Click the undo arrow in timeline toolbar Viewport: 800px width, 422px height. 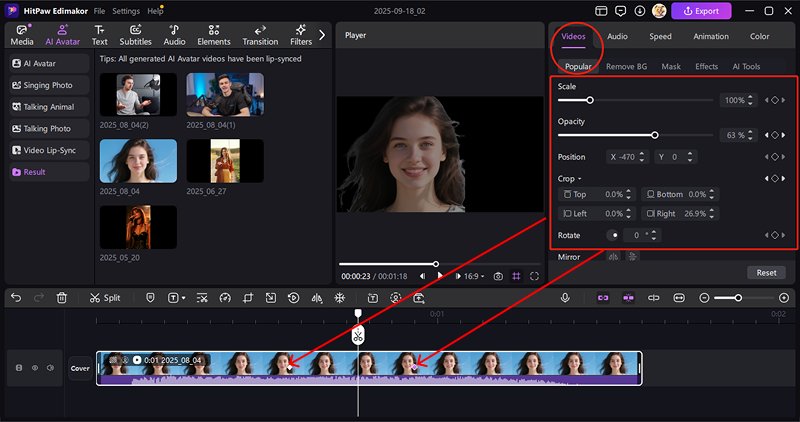pos(14,298)
